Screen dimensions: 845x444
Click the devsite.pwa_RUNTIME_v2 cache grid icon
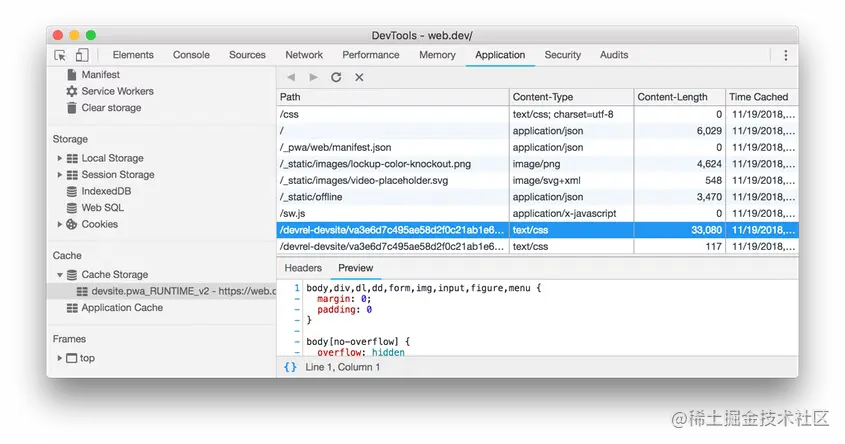click(82, 292)
